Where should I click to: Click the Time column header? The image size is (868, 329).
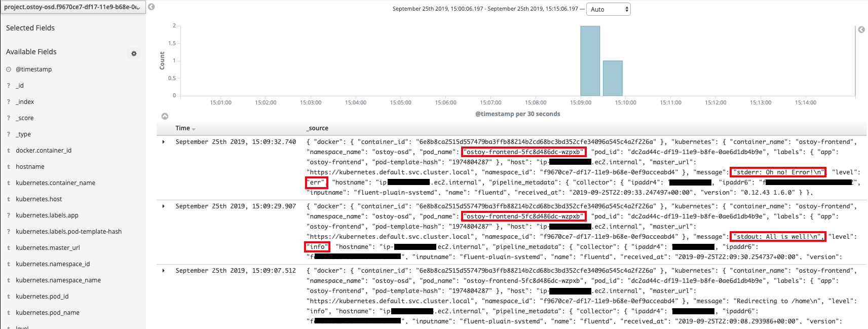(x=182, y=128)
